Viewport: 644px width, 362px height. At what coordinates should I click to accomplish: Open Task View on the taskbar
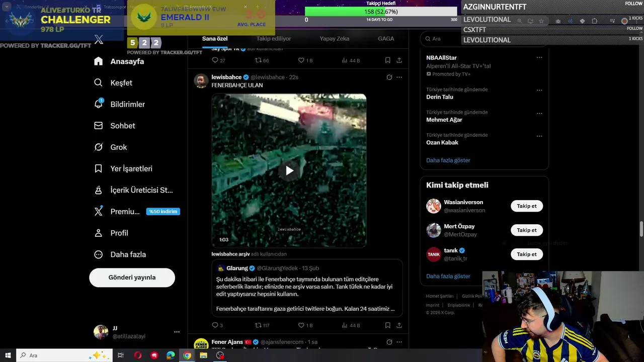click(x=121, y=355)
